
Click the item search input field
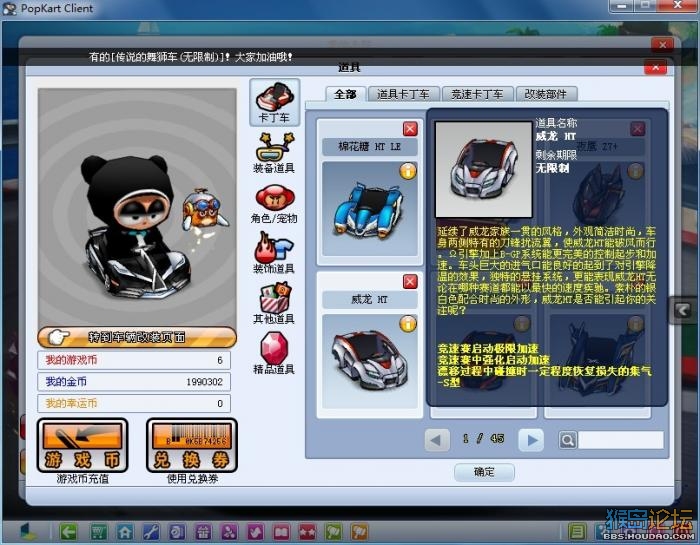click(x=621, y=440)
